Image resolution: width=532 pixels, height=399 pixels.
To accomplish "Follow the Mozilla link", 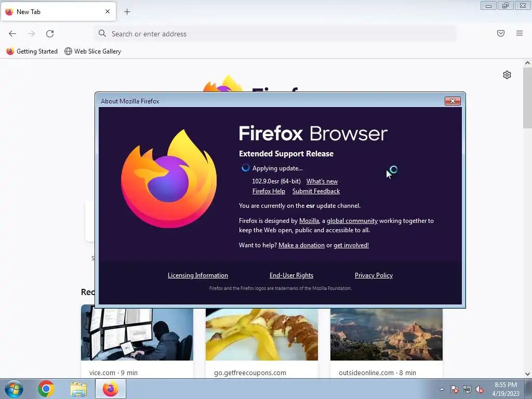I will coord(309,220).
